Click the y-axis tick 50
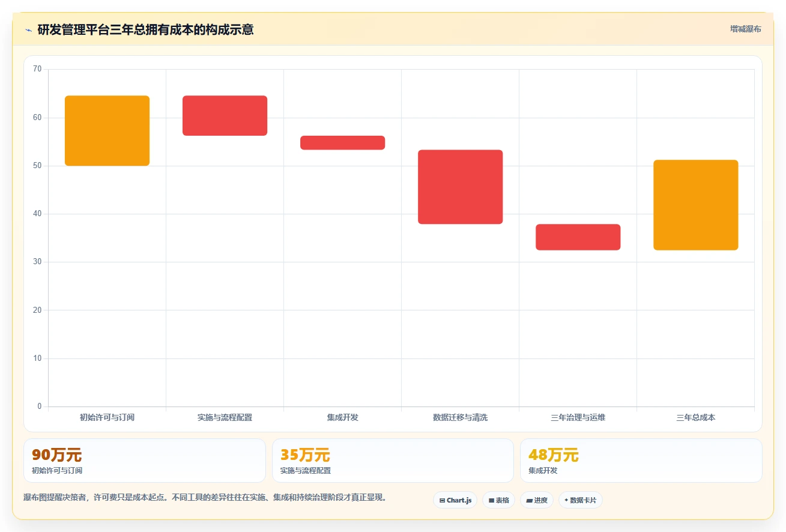 pyautogui.click(x=37, y=166)
